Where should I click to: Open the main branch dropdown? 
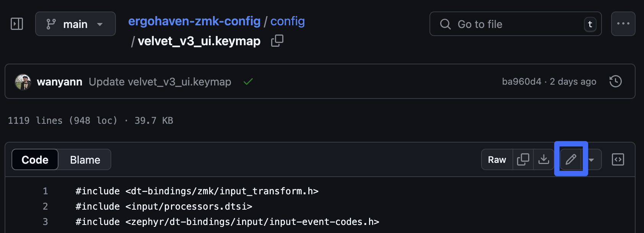tap(75, 24)
